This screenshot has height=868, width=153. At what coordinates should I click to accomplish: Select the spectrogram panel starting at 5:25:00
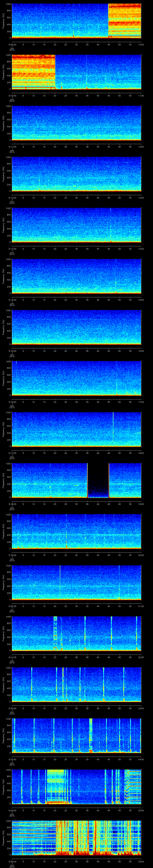[x=76, y=838]
